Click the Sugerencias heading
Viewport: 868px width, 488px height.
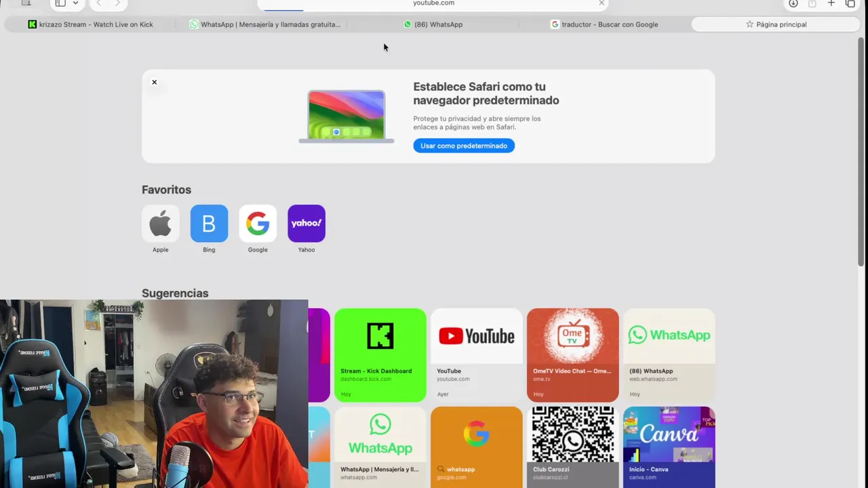coord(175,293)
